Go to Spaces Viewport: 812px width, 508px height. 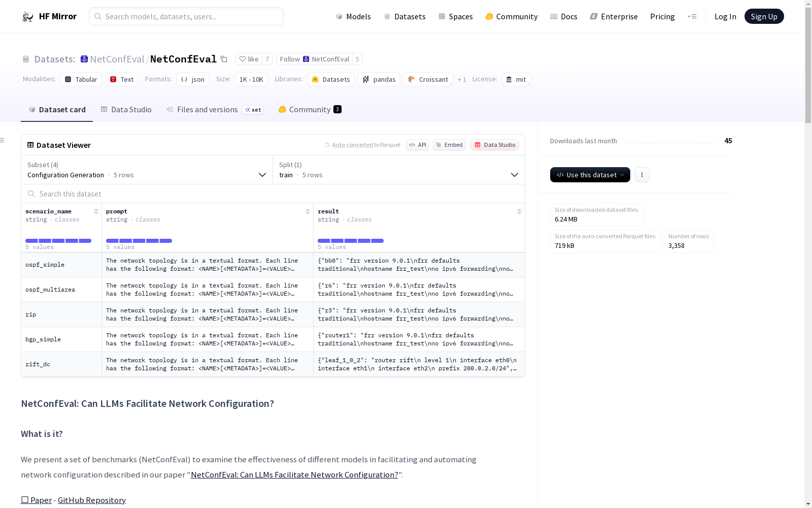click(456, 17)
